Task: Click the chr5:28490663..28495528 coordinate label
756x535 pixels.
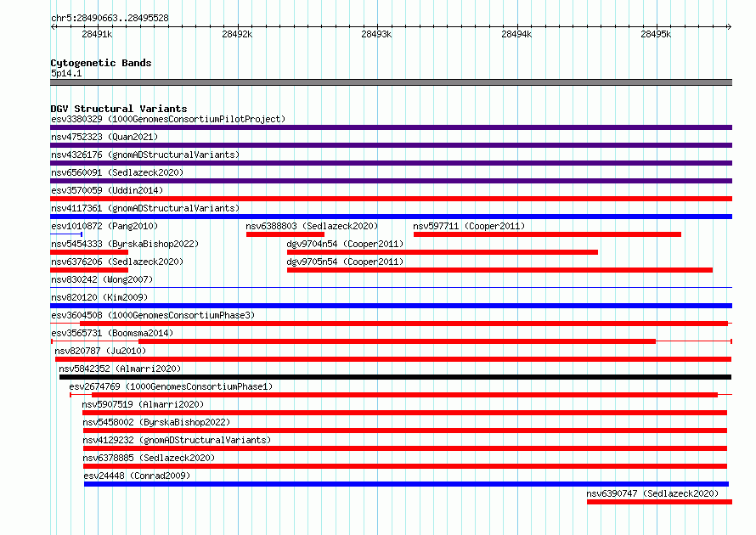Action: 110,18
